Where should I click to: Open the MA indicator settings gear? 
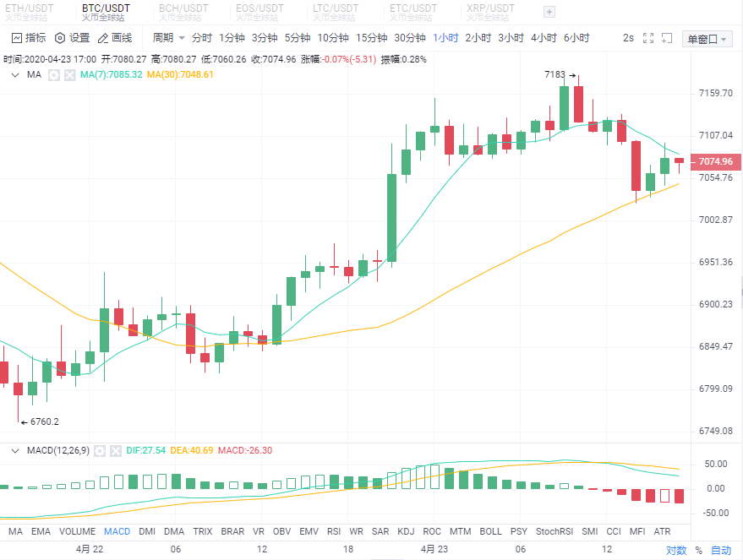pos(53,74)
